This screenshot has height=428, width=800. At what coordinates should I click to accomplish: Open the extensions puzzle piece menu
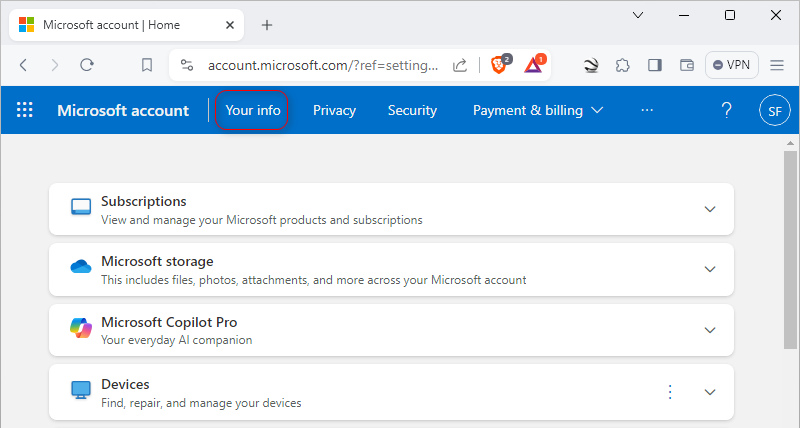click(x=622, y=65)
